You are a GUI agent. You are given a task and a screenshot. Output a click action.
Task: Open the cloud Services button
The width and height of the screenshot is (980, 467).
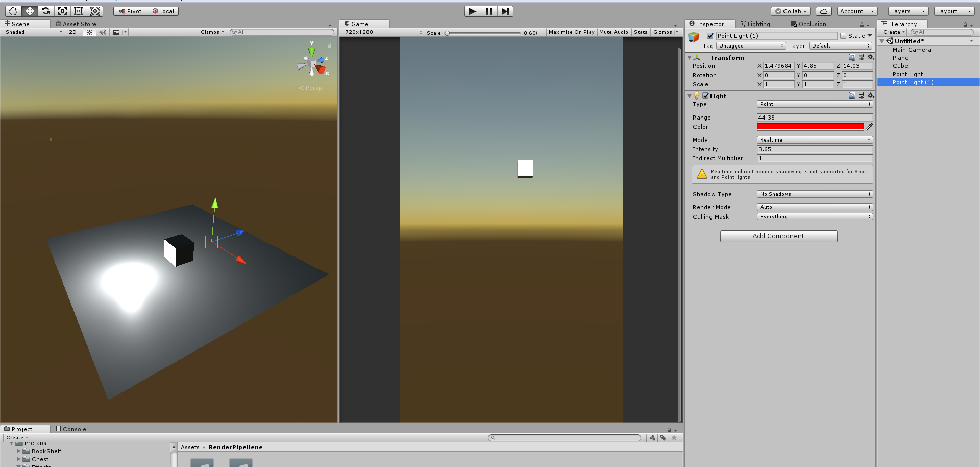pos(824,11)
